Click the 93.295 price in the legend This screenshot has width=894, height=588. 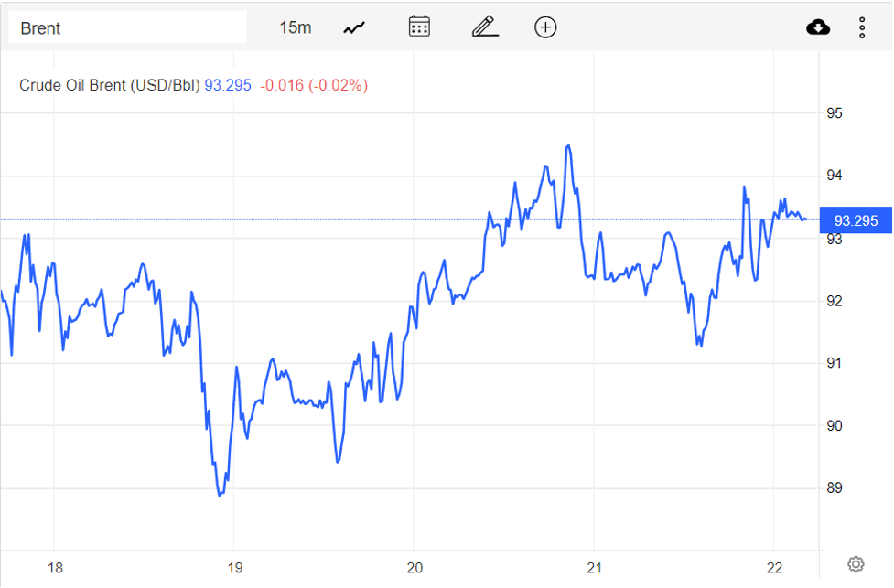[x=227, y=85]
